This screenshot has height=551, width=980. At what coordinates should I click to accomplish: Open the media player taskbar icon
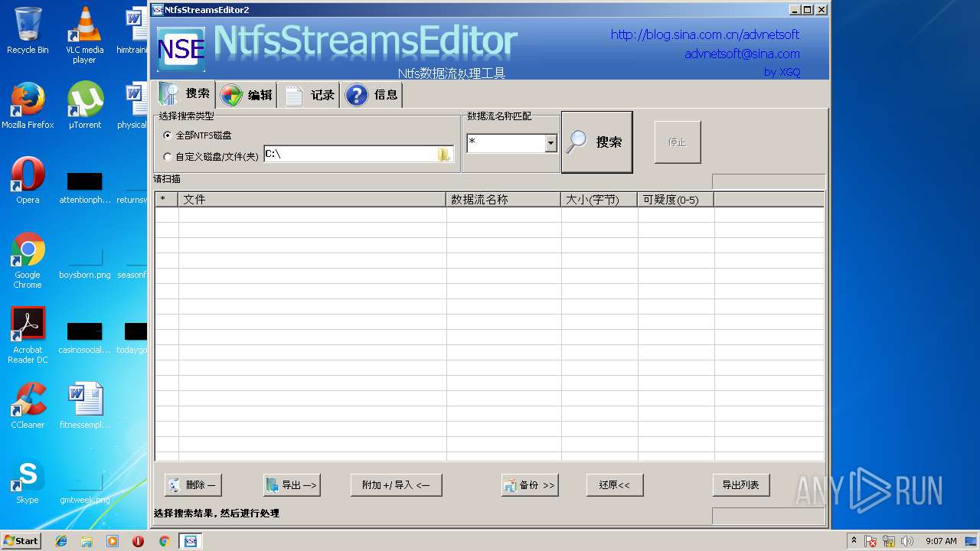(x=113, y=541)
